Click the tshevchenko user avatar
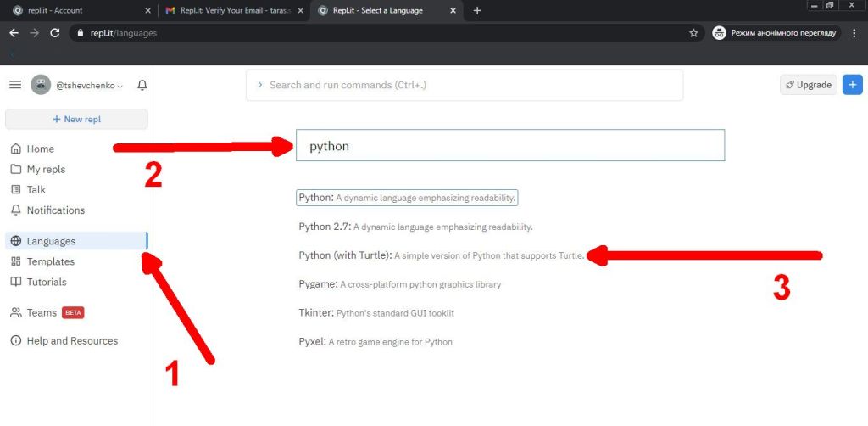The height and width of the screenshot is (426, 868). (41, 85)
